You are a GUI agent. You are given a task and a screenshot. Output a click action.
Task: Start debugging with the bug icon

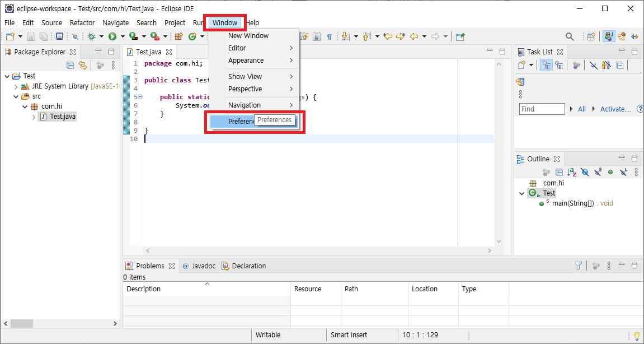(92, 36)
